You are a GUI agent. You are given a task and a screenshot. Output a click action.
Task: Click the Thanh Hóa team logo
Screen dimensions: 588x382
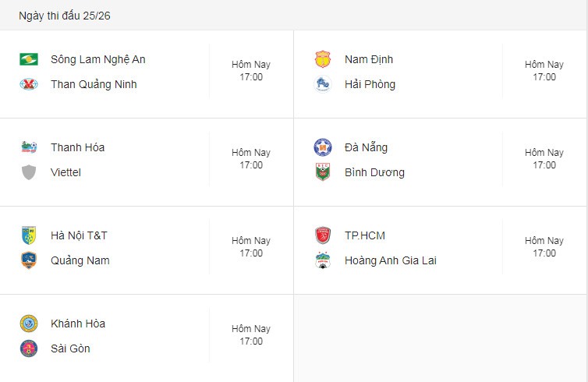(29, 147)
